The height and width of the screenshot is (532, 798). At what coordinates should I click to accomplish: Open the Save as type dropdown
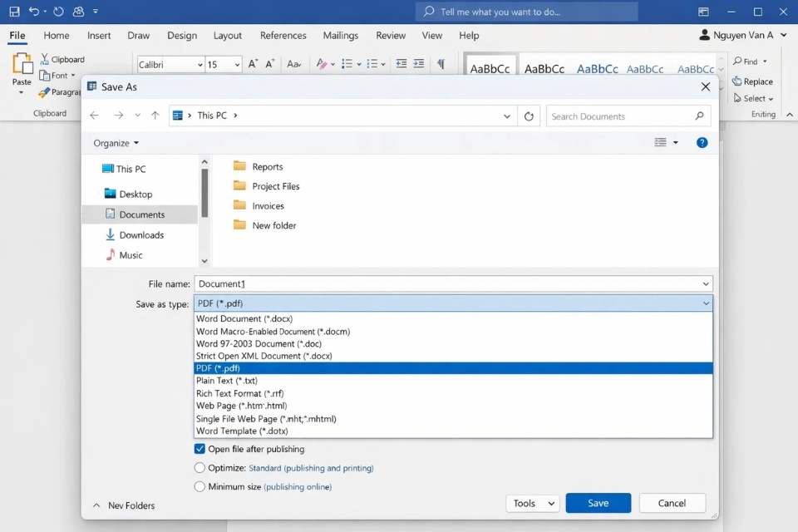(706, 303)
